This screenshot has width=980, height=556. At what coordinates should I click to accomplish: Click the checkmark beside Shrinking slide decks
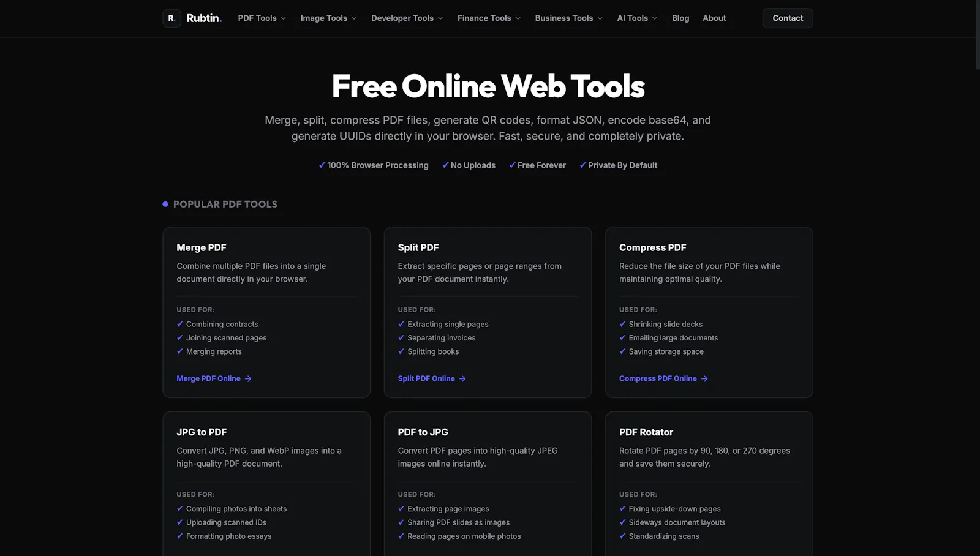pyautogui.click(x=622, y=324)
